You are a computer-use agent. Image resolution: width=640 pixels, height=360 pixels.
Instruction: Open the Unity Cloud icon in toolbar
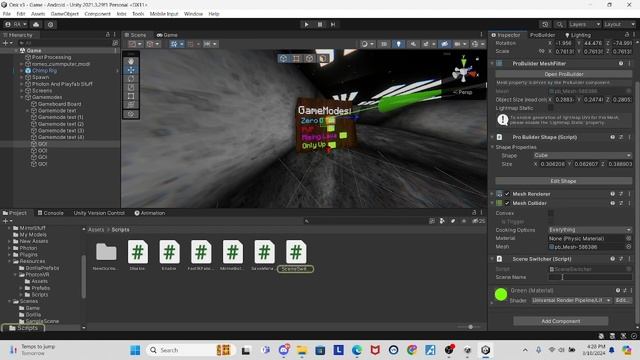click(x=36, y=24)
